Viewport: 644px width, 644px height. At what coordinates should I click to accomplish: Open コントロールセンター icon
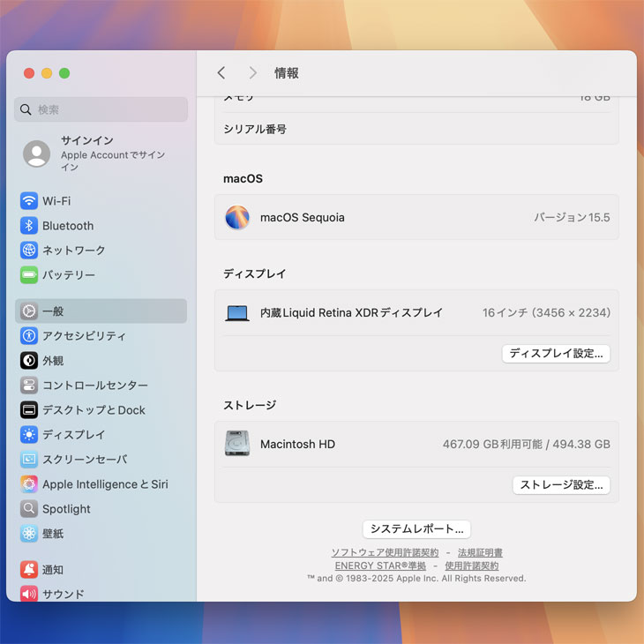(29, 385)
